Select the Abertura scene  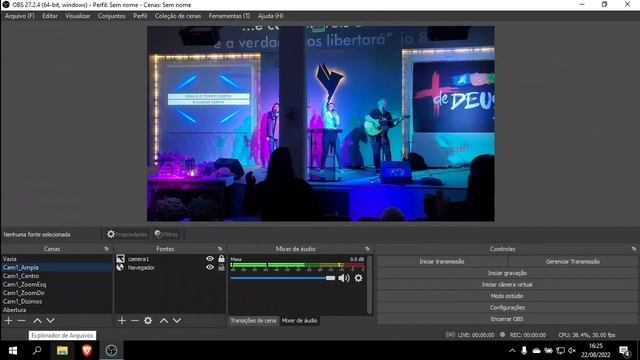(57, 310)
